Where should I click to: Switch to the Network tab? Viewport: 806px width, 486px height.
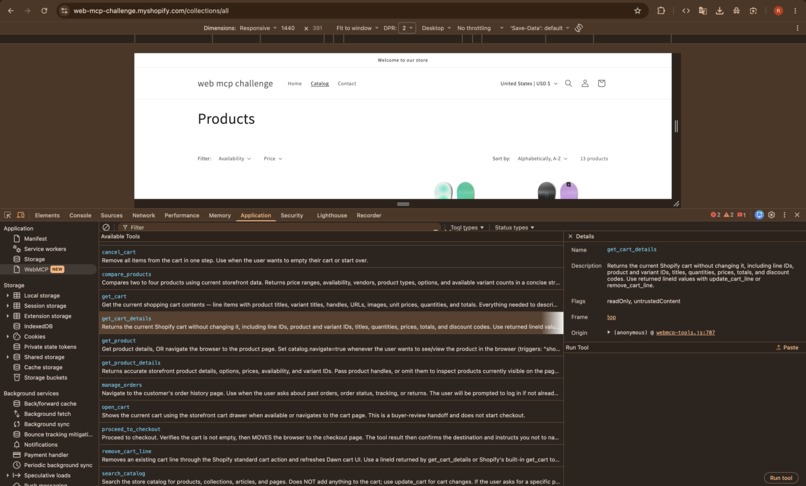click(143, 215)
